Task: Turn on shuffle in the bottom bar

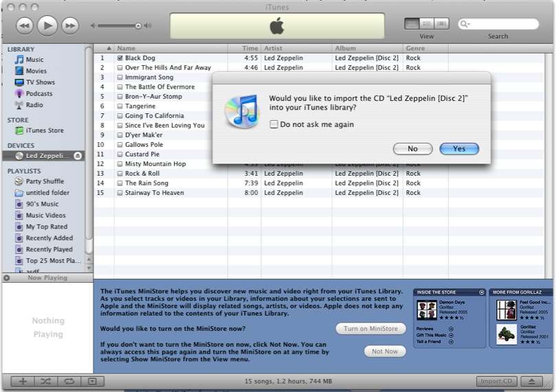Action: pos(46,382)
